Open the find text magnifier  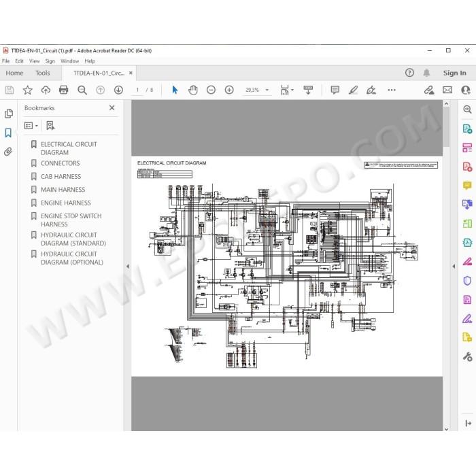pos(82,90)
